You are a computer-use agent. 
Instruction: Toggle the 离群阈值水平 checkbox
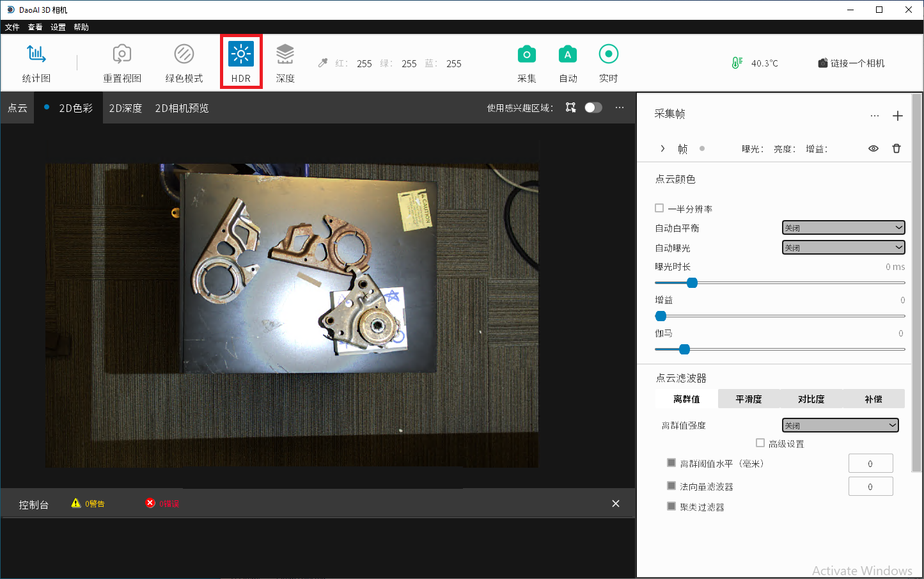pos(671,463)
